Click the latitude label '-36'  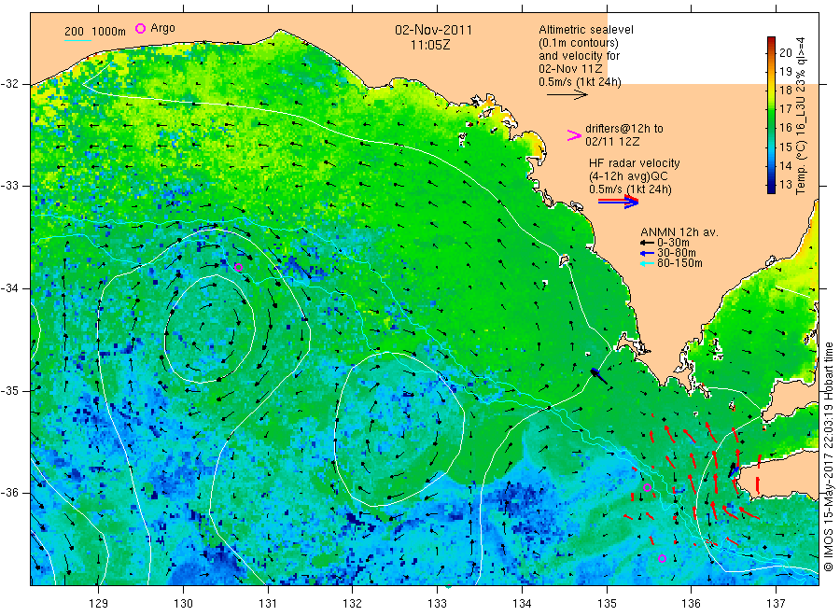tap(10, 492)
